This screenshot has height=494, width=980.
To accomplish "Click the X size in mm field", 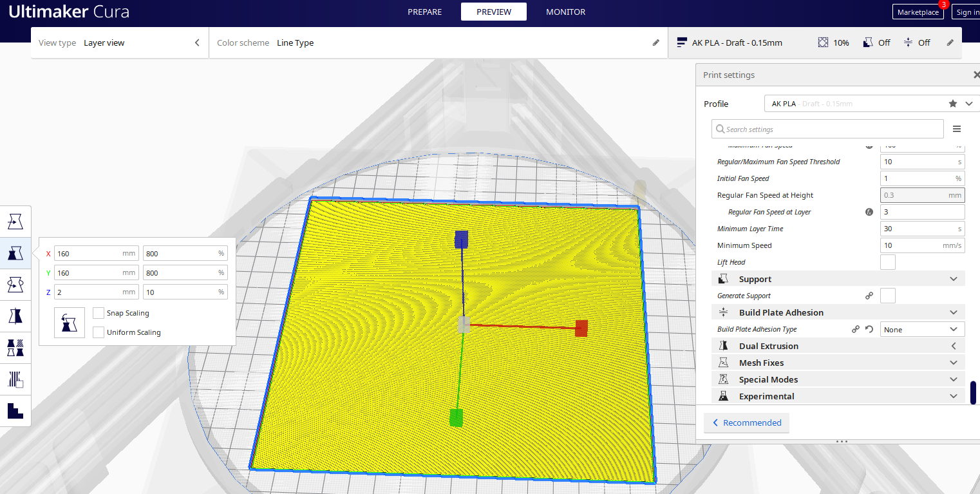I will click(97, 254).
